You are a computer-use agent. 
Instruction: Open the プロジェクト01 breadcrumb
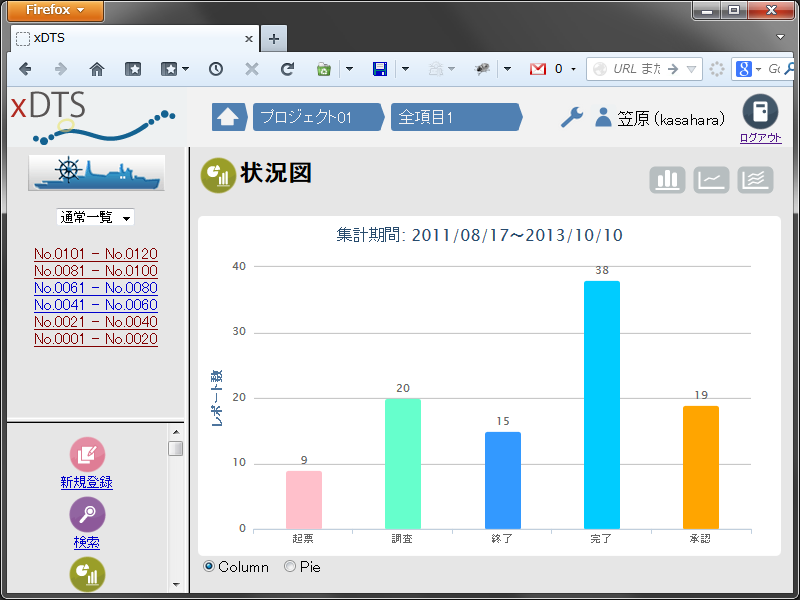[x=316, y=117]
